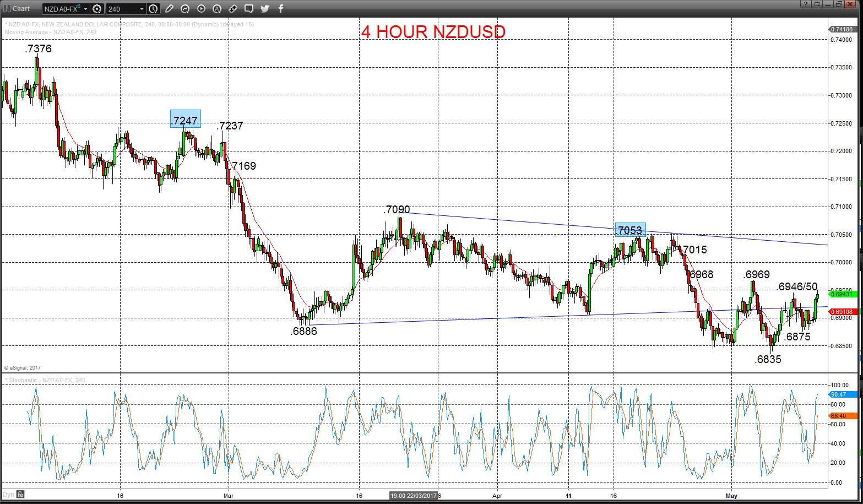This screenshot has width=863, height=504.
Task: Click the Chart window title icon
Action: pos(7,9)
